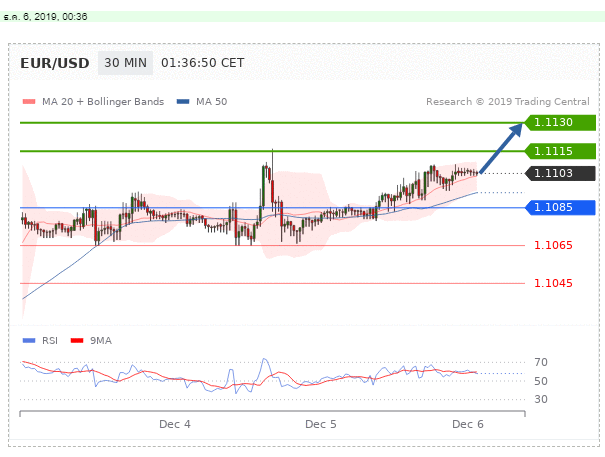
Task: Click the 1.1130 resistance price tag
Action: click(560, 123)
